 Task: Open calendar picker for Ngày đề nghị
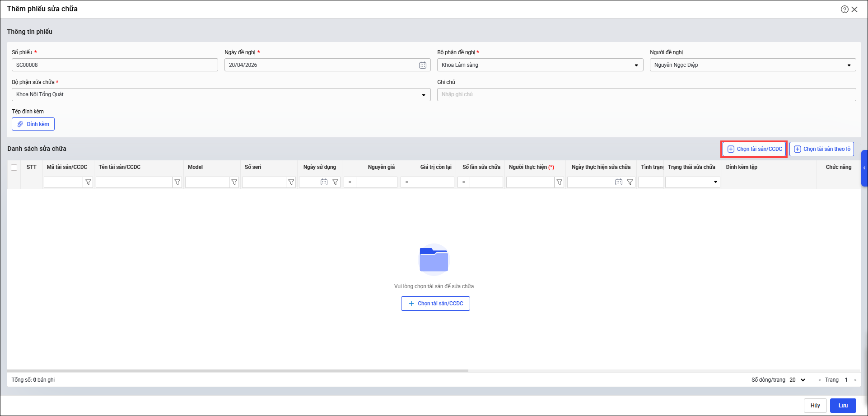click(x=422, y=65)
